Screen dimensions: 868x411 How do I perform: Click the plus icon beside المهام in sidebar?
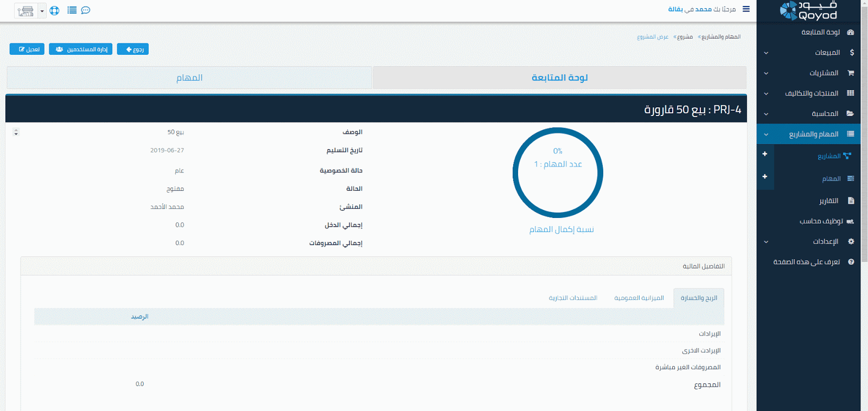click(x=765, y=177)
